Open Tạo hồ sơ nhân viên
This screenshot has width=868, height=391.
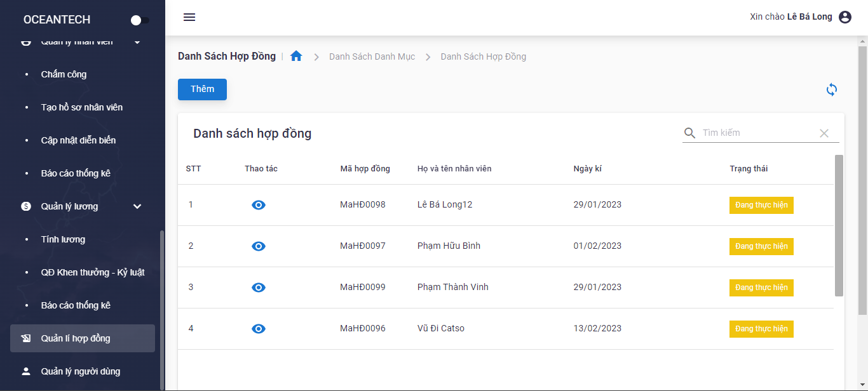[82, 107]
